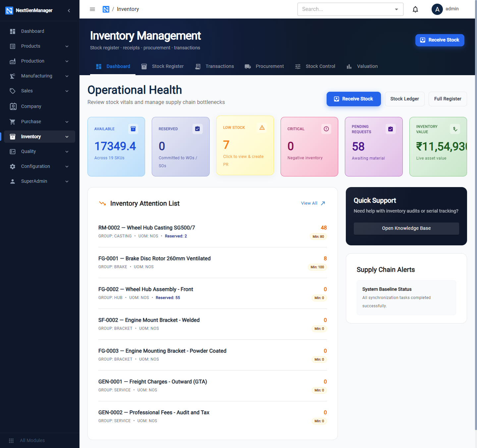Click Open Knowledge Base button

tap(406, 228)
